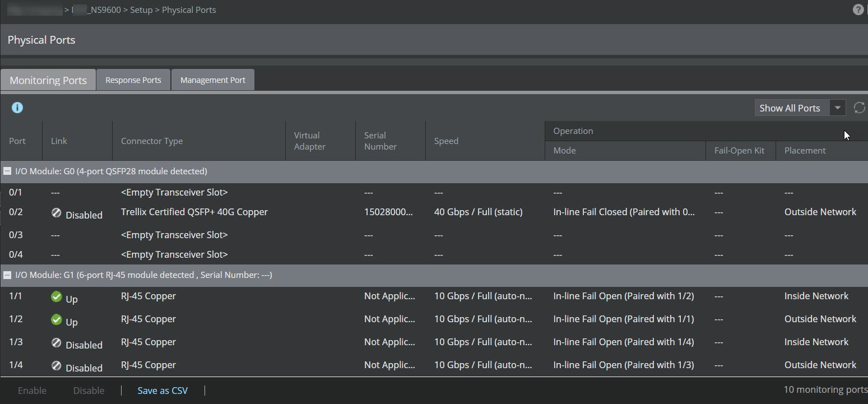Viewport: 868px width, 404px height.
Task: Click In-line Fail Open (Paired with 1/2)
Action: (x=624, y=296)
